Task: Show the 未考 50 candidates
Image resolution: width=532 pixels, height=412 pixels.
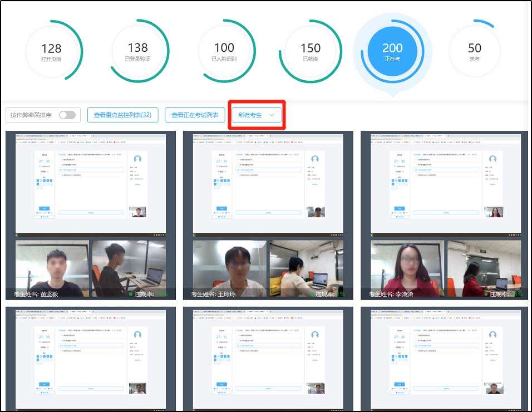Action: 475,52
